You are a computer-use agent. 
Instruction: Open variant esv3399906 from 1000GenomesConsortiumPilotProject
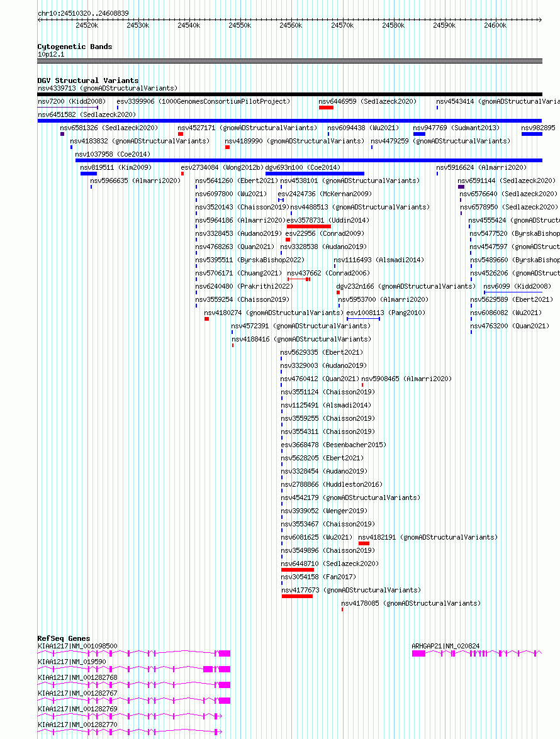click(x=204, y=101)
